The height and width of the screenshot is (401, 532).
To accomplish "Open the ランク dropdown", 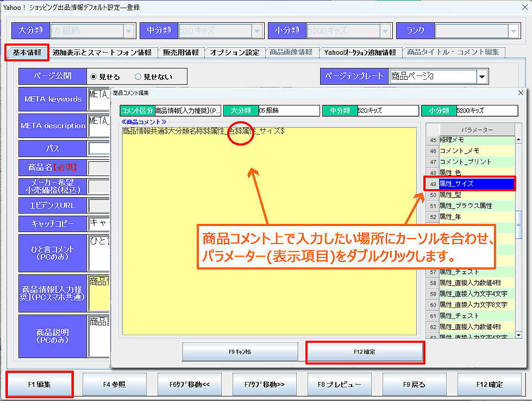I will 513,31.
